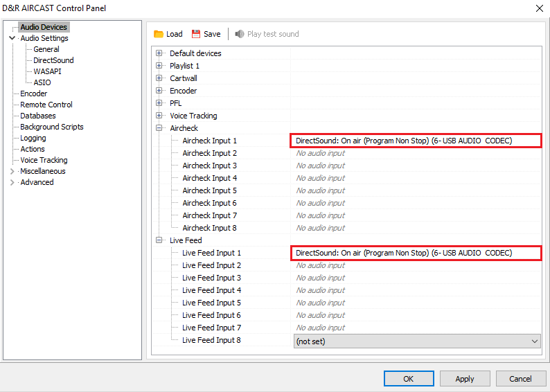Image resolution: width=550 pixels, height=392 pixels.
Task: Click the Save floppy disk icon
Action: point(196,34)
